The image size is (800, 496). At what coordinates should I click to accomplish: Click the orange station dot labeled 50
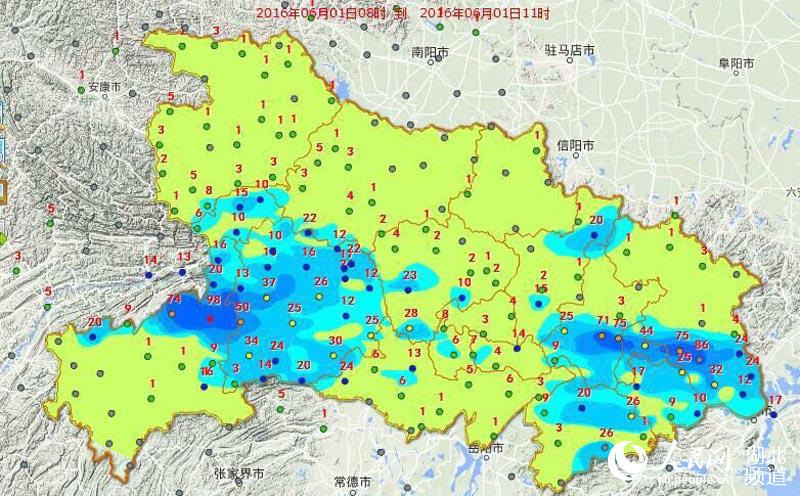click(x=240, y=320)
